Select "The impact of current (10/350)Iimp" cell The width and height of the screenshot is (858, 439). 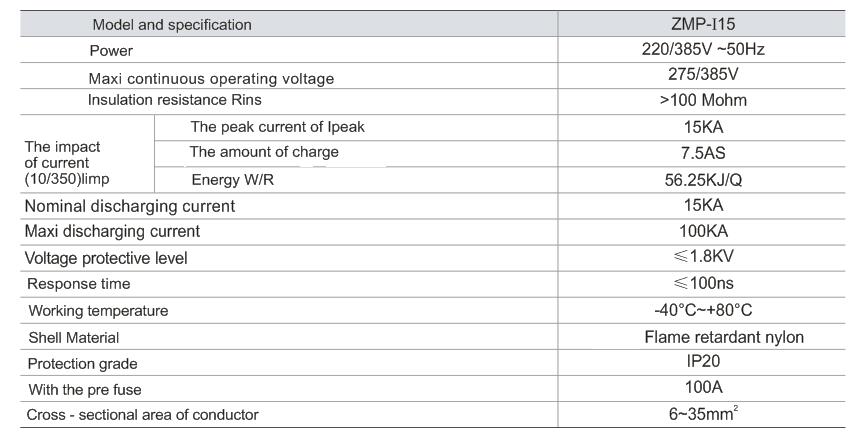pos(68,162)
